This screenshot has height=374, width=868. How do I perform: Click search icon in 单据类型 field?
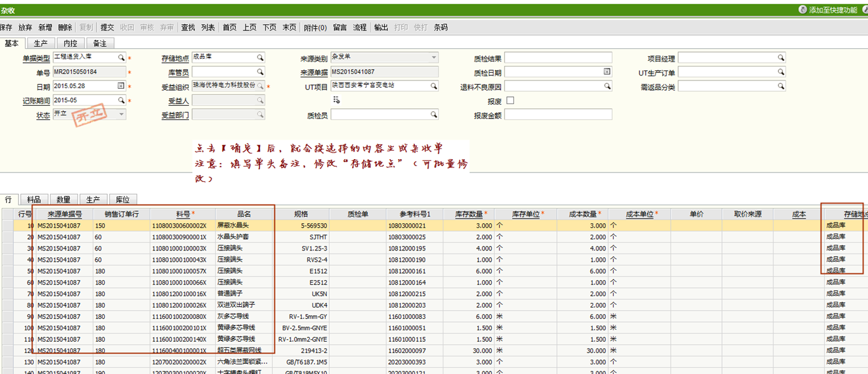[x=121, y=58]
